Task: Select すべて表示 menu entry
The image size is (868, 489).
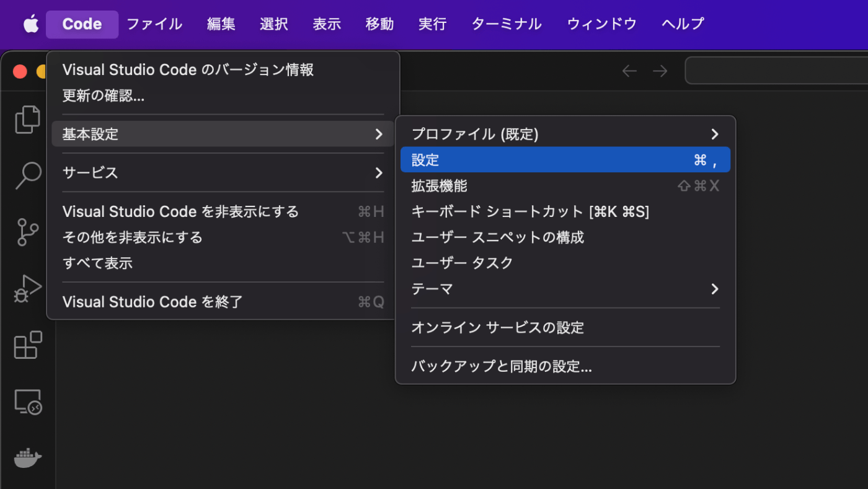Action: tap(223, 263)
